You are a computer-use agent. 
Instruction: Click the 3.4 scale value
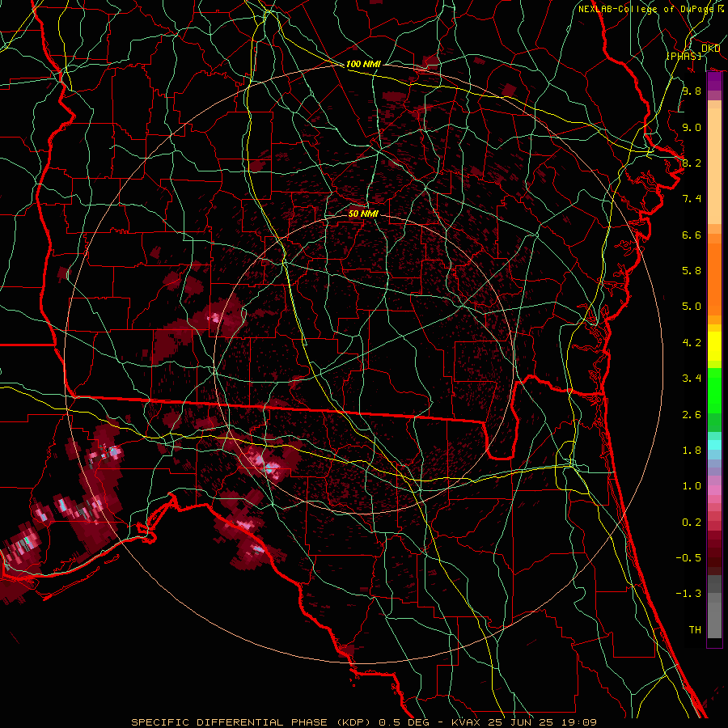tap(692, 379)
